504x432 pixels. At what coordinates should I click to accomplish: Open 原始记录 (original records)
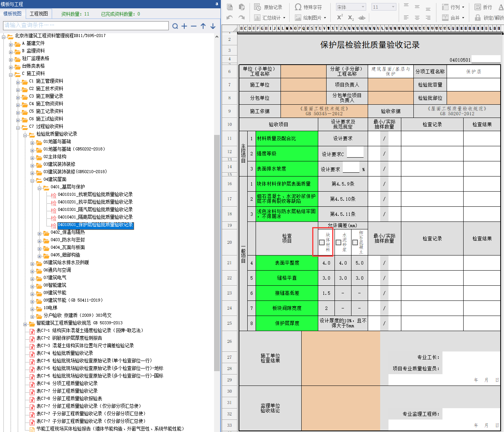tap(268, 7)
